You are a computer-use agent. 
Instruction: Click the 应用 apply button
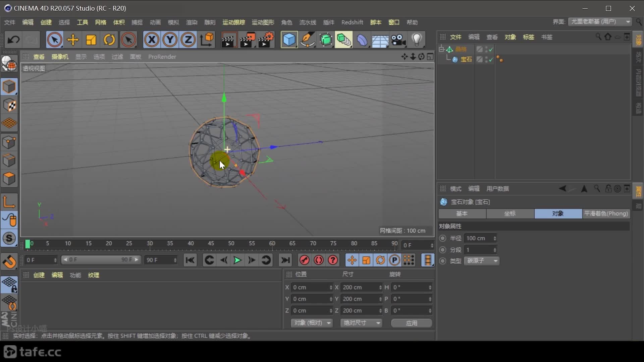tap(412, 323)
